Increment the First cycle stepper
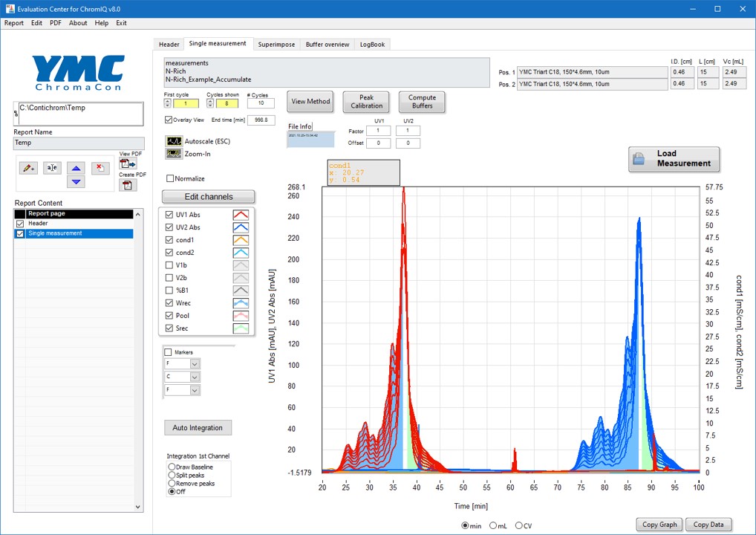 167,101
